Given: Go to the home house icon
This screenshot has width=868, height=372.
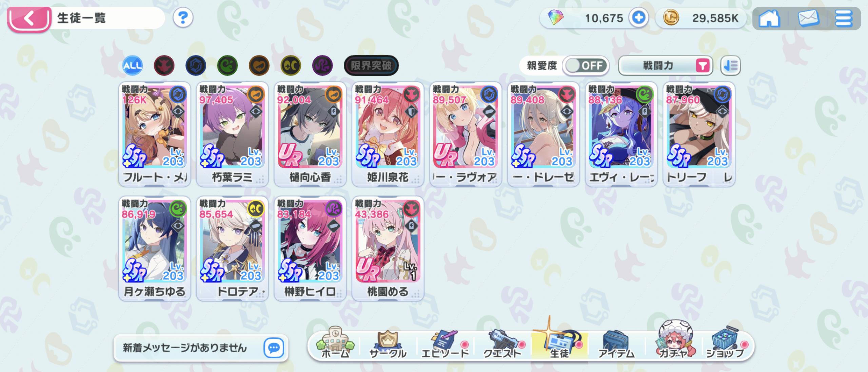Looking at the screenshot, I should point(769,18).
